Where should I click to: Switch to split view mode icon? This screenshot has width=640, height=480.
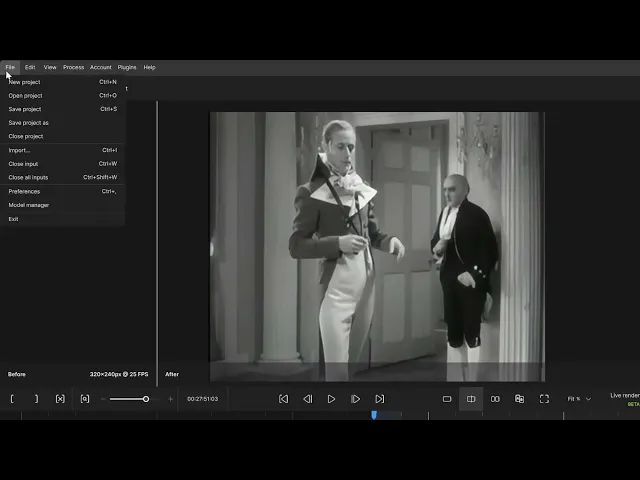tap(471, 399)
